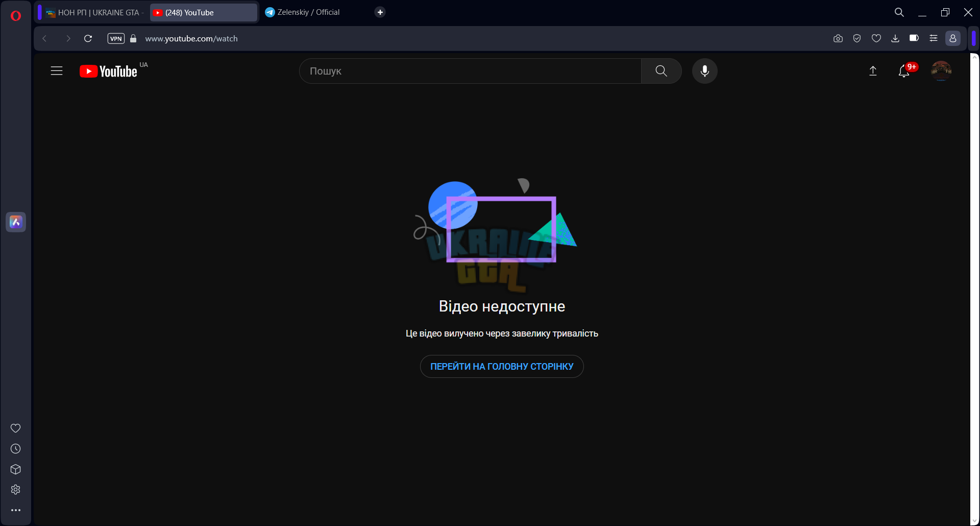Toggle the VPN badge in address bar

(x=116, y=38)
